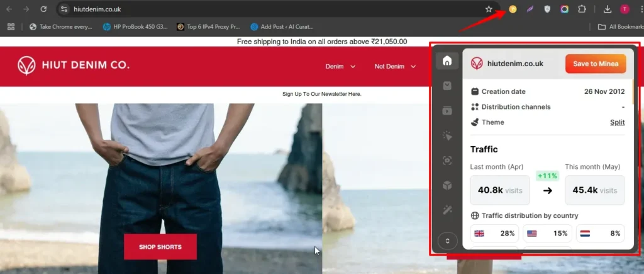Open the Take Chrome every... bookmark

(x=61, y=26)
